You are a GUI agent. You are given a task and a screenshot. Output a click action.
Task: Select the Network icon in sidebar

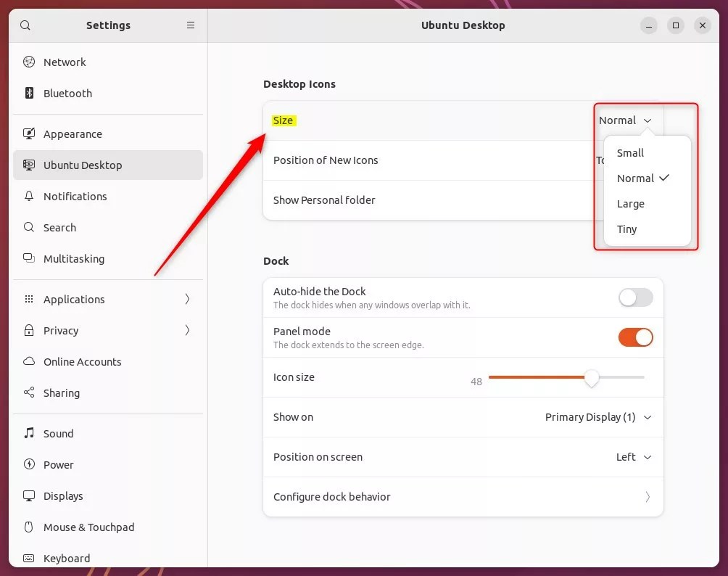[x=29, y=62]
